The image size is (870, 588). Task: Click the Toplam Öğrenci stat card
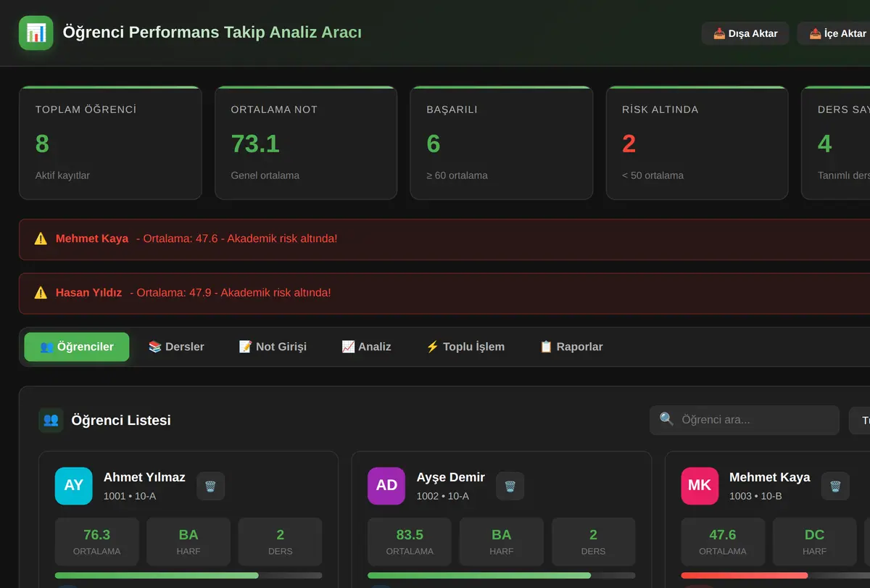point(110,143)
